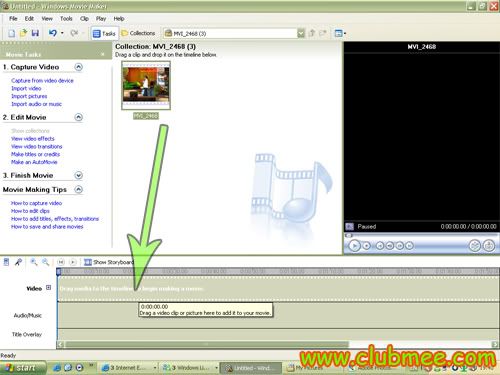Toggle the Collections pane button

[x=138, y=33]
